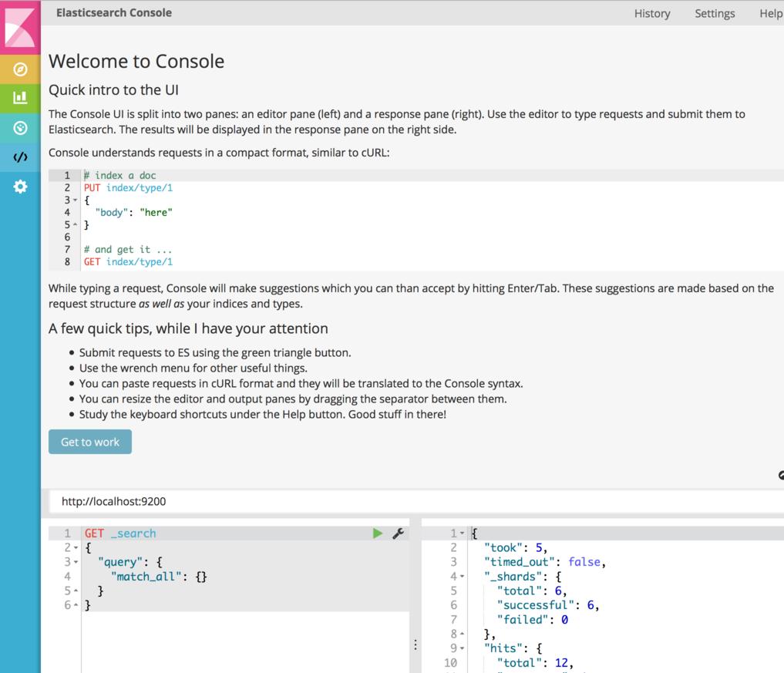Screen dimensions: 784x673
Task: Toggle the example fold marker at line 5
Action: click(76, 224)
